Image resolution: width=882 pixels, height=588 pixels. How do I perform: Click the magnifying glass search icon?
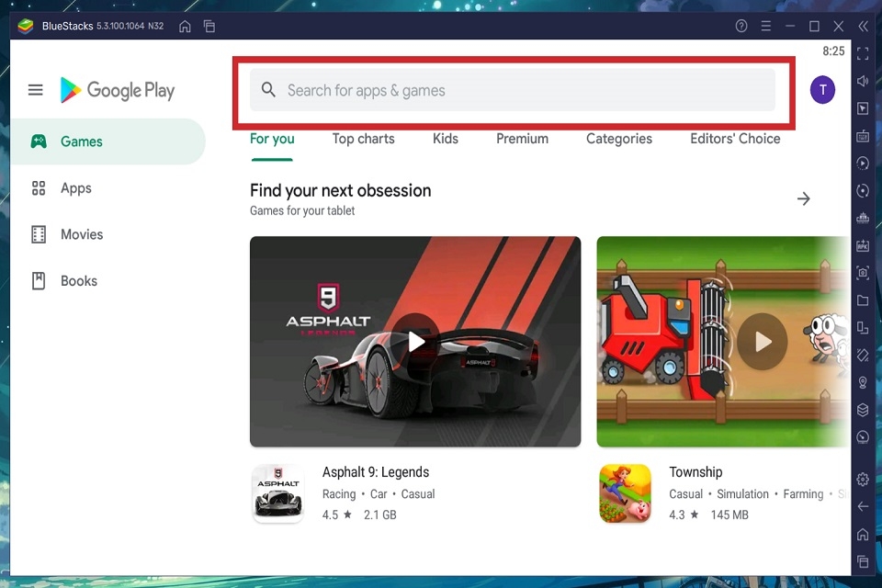(268, 89)
